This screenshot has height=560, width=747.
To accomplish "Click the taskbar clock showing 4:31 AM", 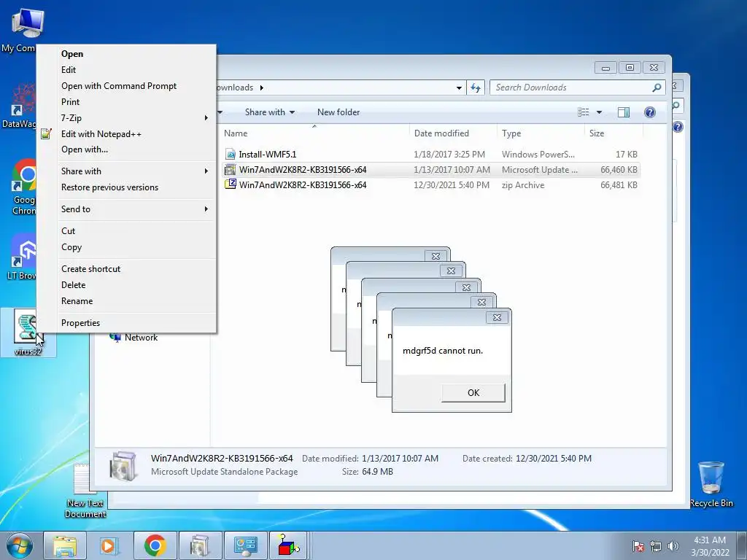I will [x=710, y=546].
